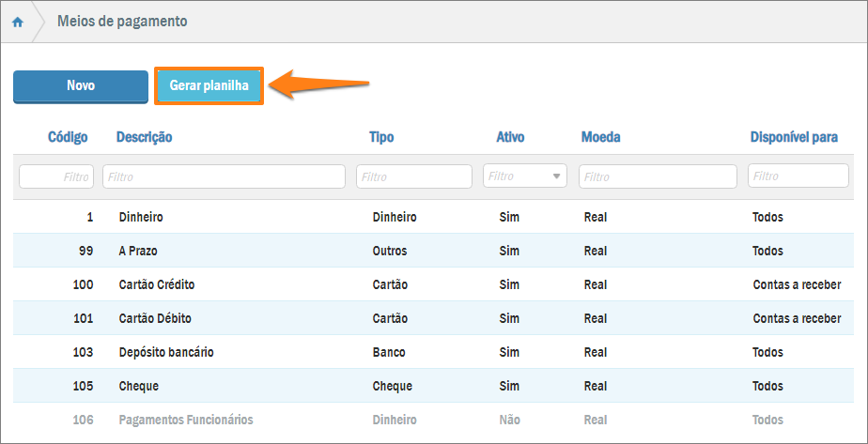Focus the Tipo filter field
The width and height of the screenshot is (868, 444).
pyautogui.click(x=413, y=176)
